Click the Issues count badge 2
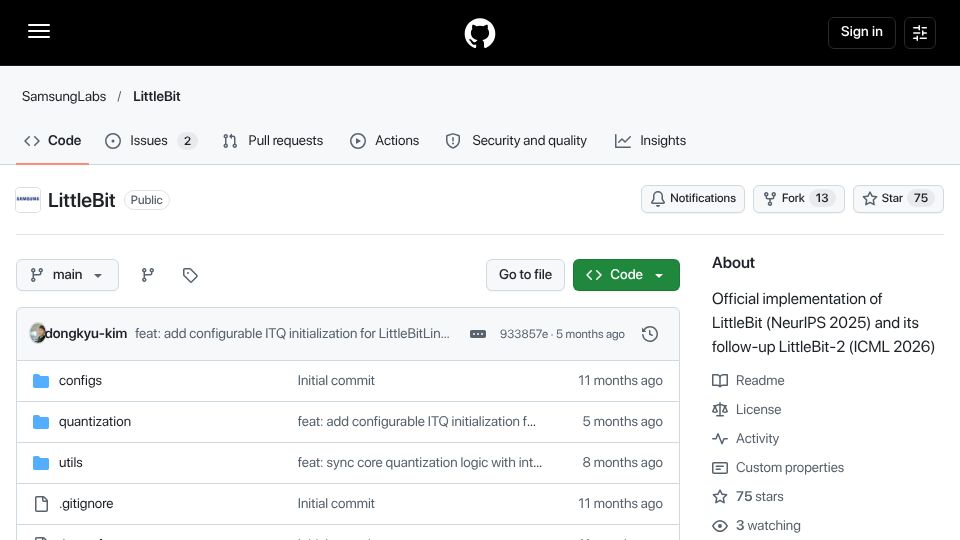This screenshot has height=540, width=960. click(x=187, y=141)
